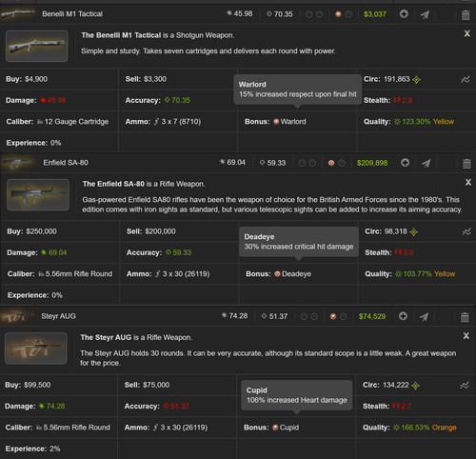Click the Stealth 2.8 value
The height and width of the screenshot is (459, 476).
pyautogui.click(x=407, y=100)
